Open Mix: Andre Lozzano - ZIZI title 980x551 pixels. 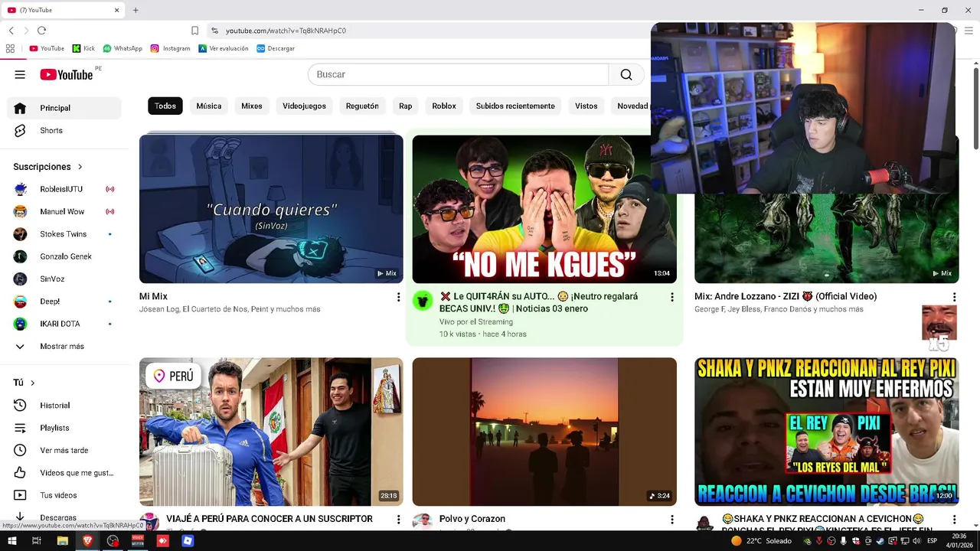point(786,296)
